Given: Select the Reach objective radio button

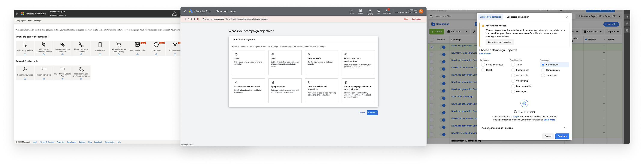Looking at the screenshot, I should [x=483, y=70].
